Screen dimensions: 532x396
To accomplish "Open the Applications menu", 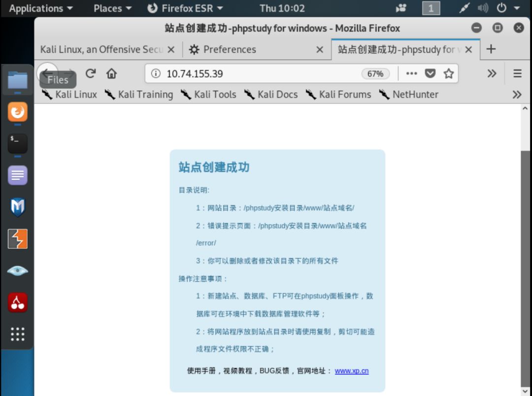I will pyautogui.click(x=41, y=8).
